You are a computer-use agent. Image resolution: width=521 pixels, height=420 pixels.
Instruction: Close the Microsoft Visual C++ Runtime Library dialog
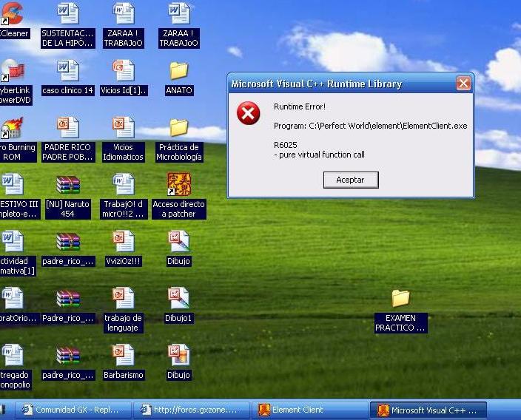(463, 84)
